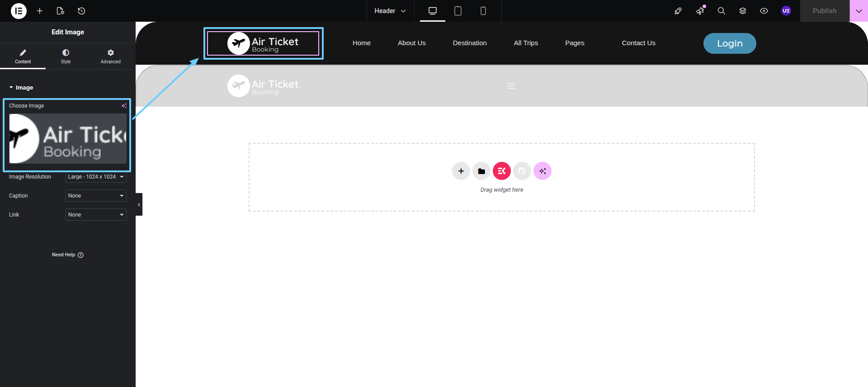Click the Need Help link
The width and height of the screenshot is (868, 387).
(67, 255)
